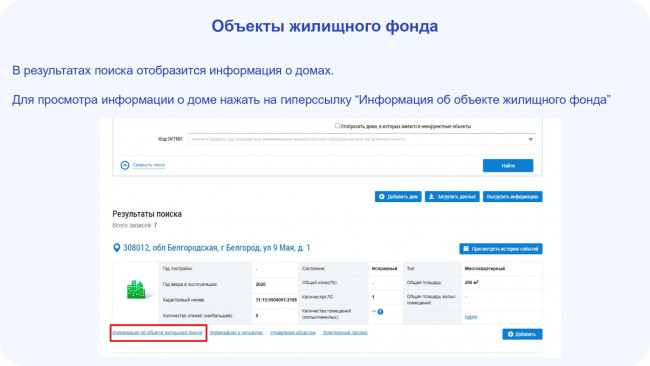This screenshot has height=366, width=650.
Task: Click the Выгрузить информацию button
Action: (x=512, y=196)
